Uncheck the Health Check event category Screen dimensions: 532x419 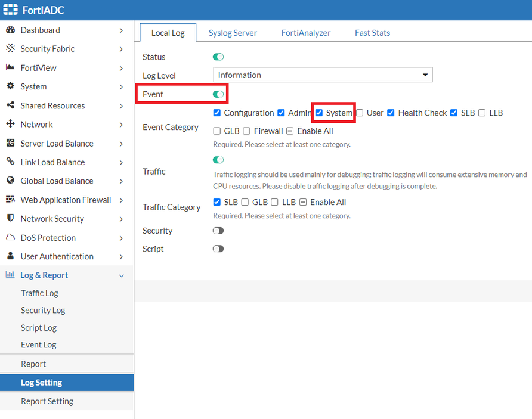[x=391, y=113]
